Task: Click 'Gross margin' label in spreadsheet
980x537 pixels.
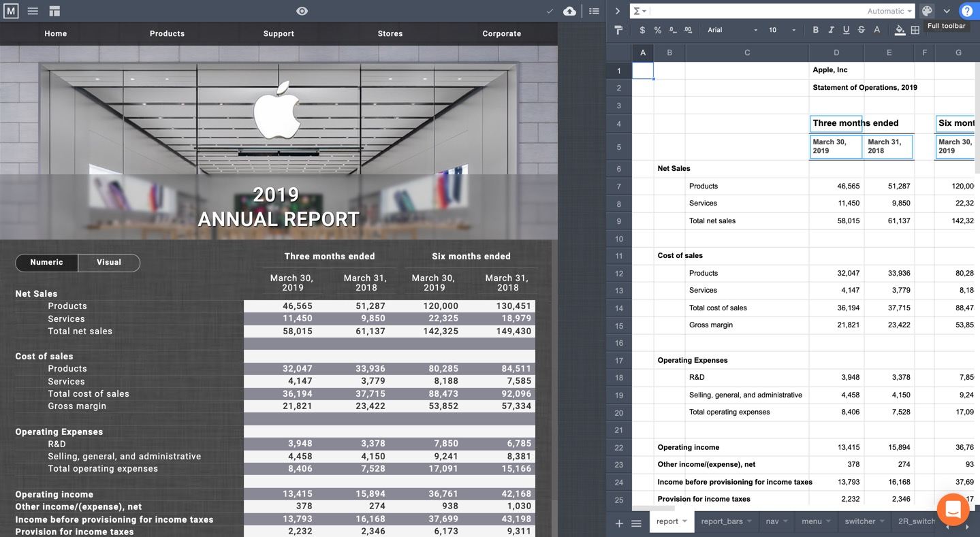Action: [711, 325]
